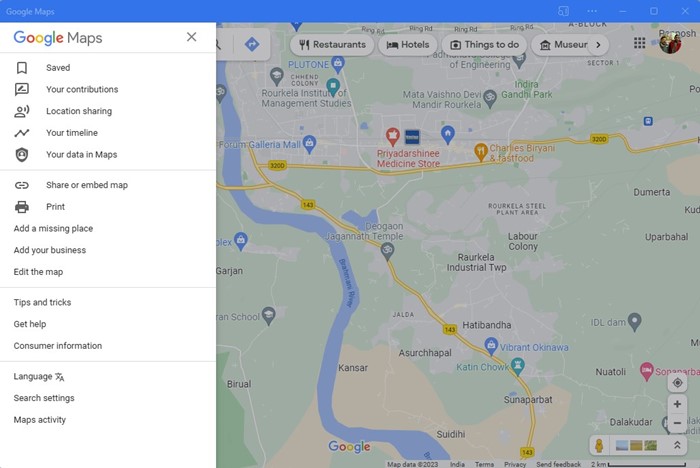Click the Vibrant Okinawa shopping pin
This screenshot has height=468, width=700.
[491, 346]
